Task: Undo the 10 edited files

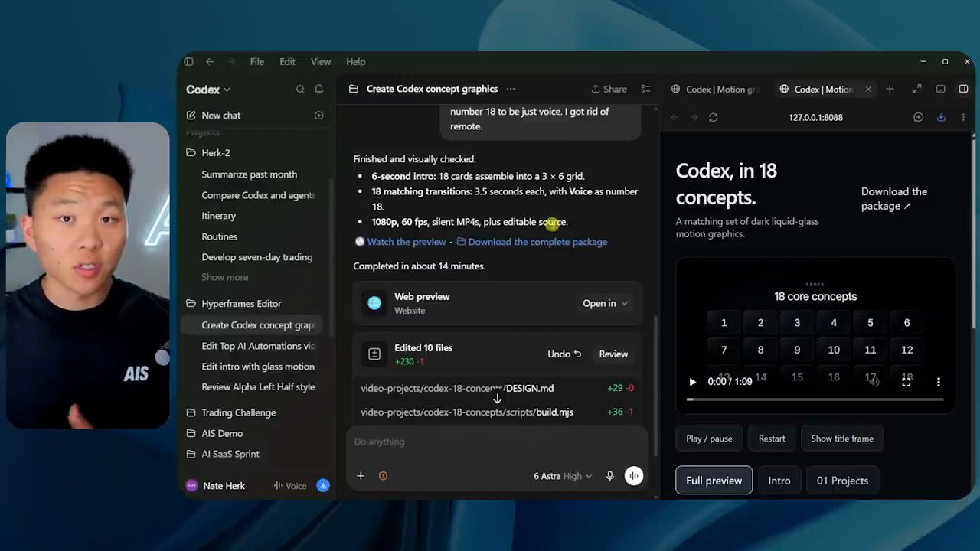Action: (x=564, y=354)
